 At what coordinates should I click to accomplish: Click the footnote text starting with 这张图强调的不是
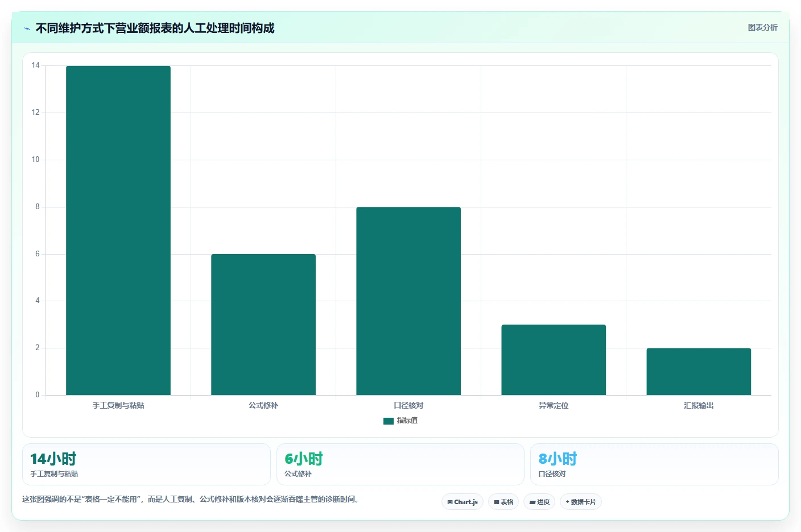[191, 500]
